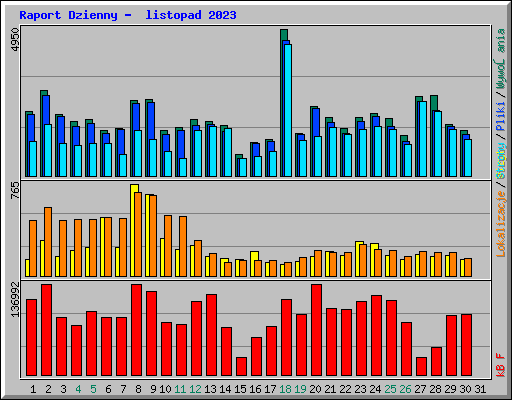Click the middle chart axis value 765
This screenshot has height=400, width=512.
click(15, 191)
